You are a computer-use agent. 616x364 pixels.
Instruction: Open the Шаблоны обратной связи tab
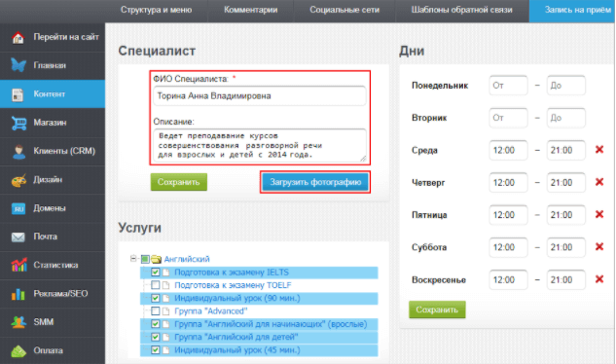click(461, 10)
